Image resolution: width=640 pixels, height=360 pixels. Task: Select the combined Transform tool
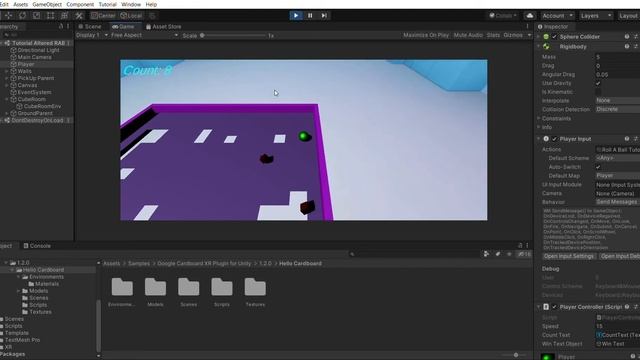pos(64,16)
